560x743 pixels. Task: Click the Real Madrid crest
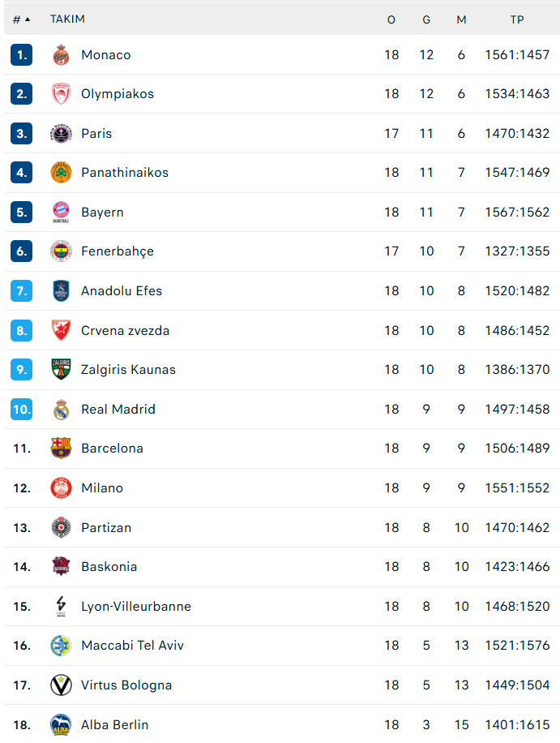[61, 410]
